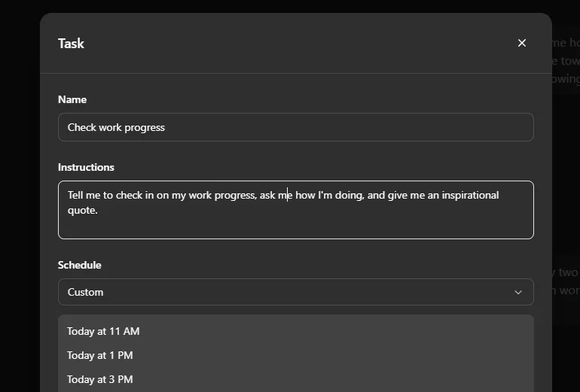The width and height of the screenshot is (580, 392).
Task: Click the 'Schedule' field label
Action: [x=79, y=265]
